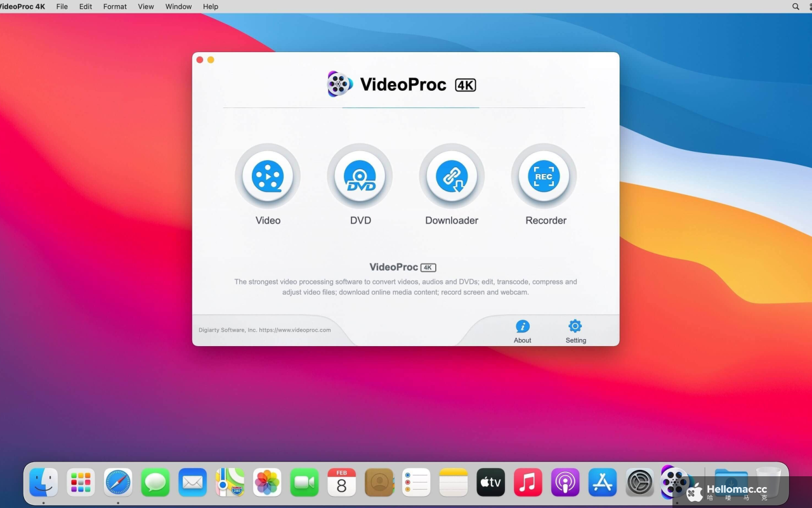812x508 pixels.
Task: Open Photos from the dock
Action: tap(267, 483)
